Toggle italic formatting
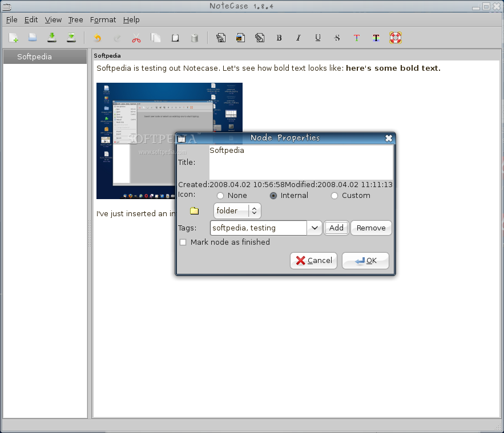This screenshot has width=504, height=433. (x=299, y=38)
